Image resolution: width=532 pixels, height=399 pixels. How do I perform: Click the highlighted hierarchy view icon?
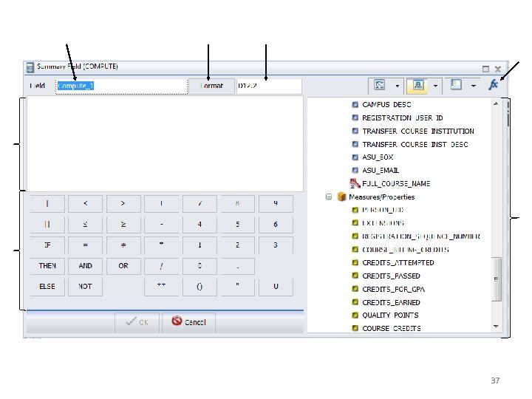click(x=417, y=85)
